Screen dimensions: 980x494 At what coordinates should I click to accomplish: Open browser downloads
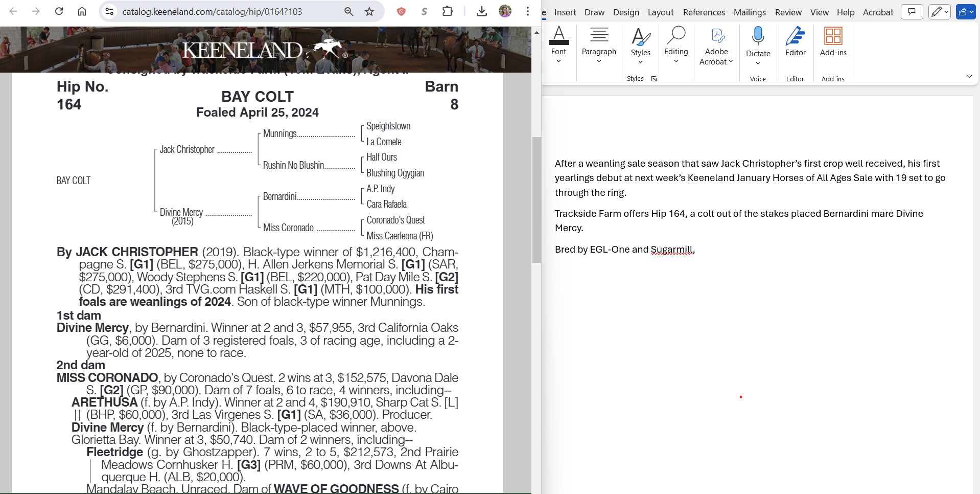tap(481, 11)
